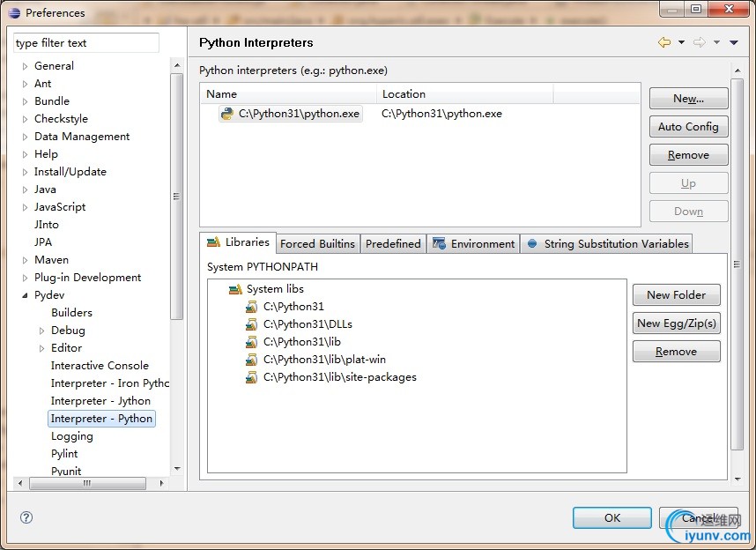Screen dimensions: 756x550
Task: Click the type filter text field
Action: coord(86,43)
